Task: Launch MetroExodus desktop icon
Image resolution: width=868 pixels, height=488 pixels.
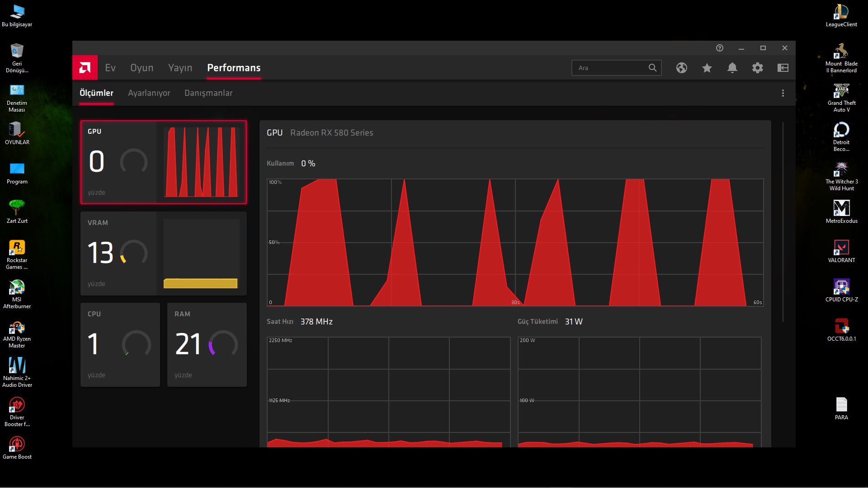Action: (841, 212)
